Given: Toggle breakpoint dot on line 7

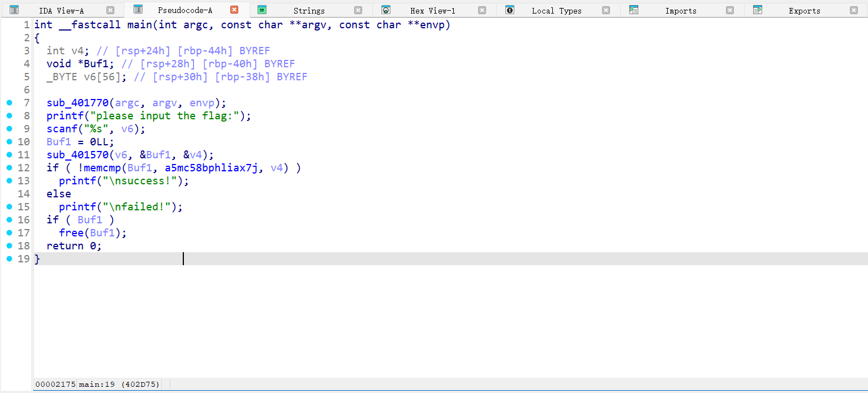Looking at the screenshot, I should 9,103.
